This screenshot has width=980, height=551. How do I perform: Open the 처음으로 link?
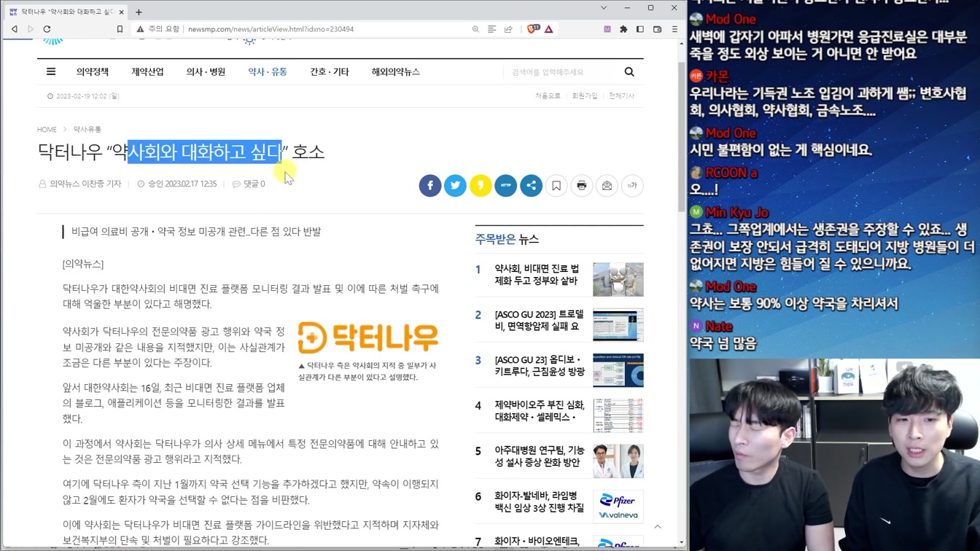click(548, 96)
